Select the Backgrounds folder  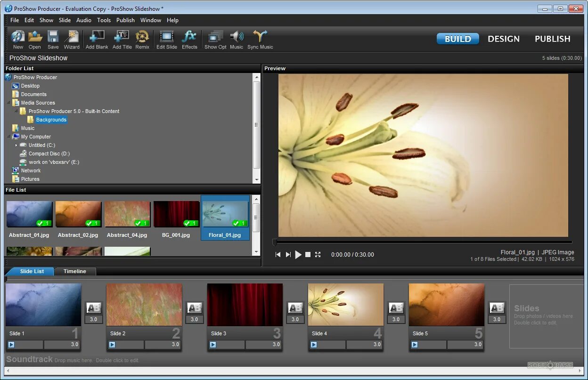coord(51,120)
